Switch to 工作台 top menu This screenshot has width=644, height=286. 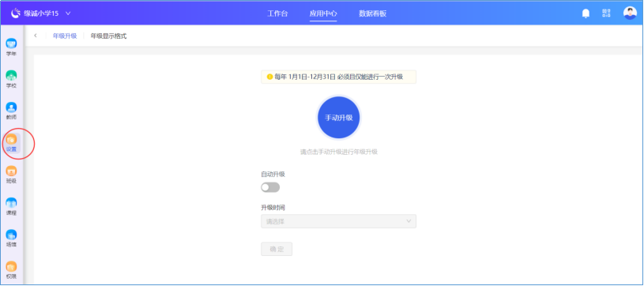coord(277,13)
